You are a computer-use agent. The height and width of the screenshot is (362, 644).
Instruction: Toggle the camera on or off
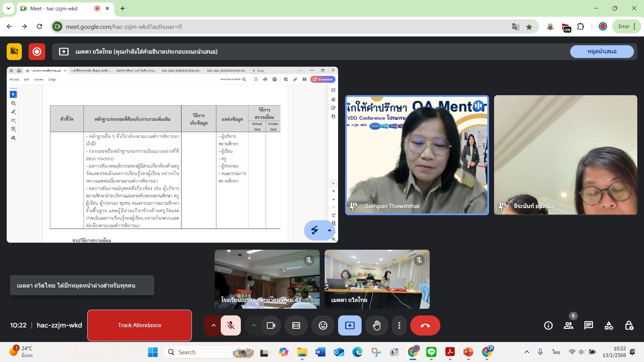(271, 325)
